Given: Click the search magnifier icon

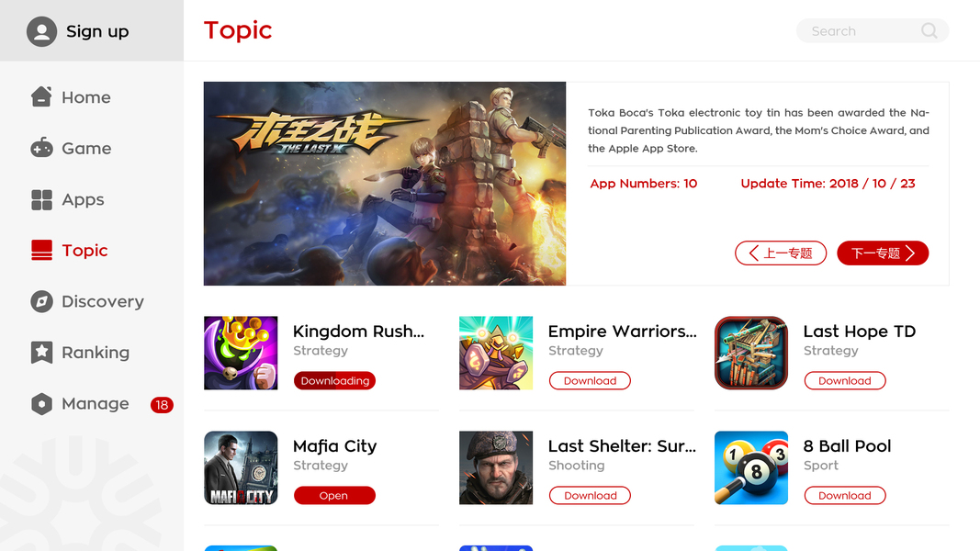Looking at the screenshot, I should point(929,30).
